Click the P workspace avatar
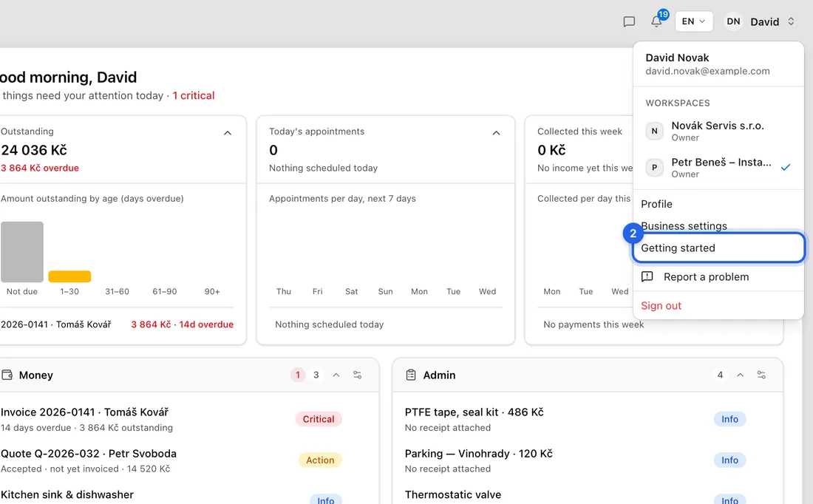 pos(654,168)
